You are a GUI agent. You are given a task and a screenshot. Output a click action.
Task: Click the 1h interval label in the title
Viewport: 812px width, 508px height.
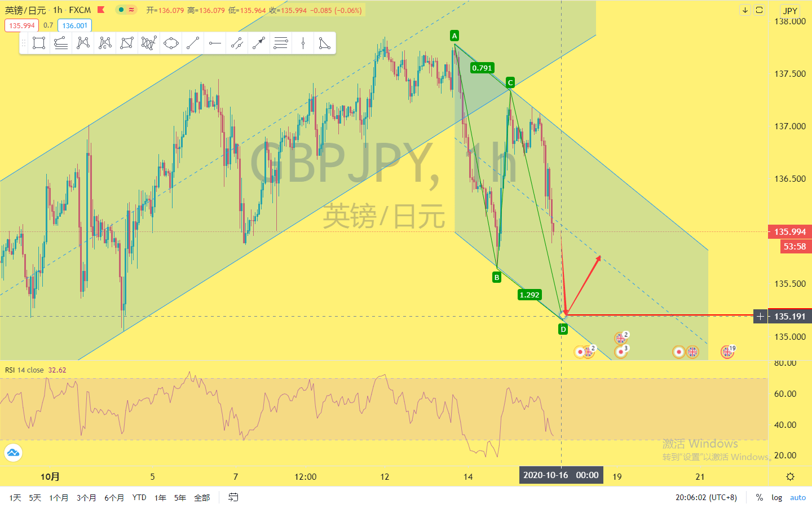[x=58, y=10]
